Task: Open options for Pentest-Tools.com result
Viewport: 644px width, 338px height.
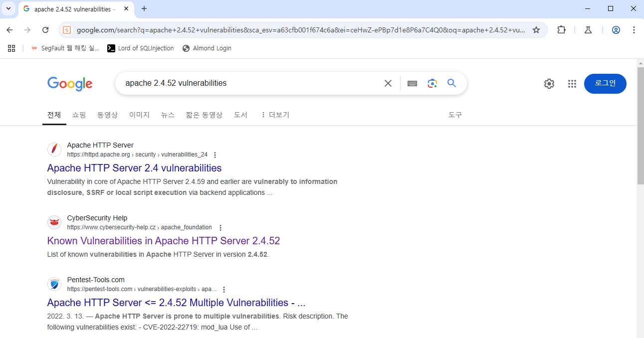Action: (x=224, y=290)
